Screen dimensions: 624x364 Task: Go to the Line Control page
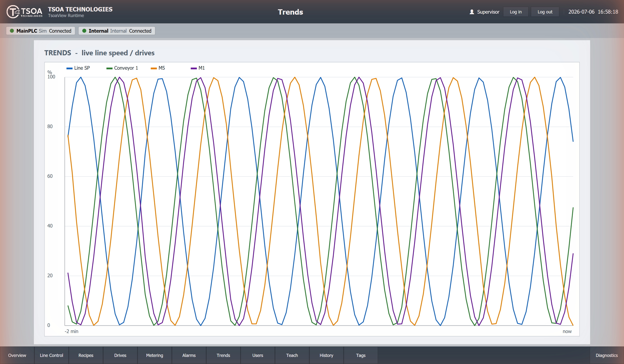51,355
